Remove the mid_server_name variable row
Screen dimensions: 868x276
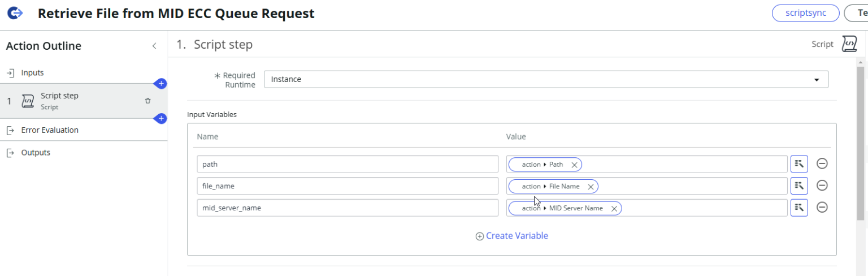pyautogui.click(x=823, y=208)
